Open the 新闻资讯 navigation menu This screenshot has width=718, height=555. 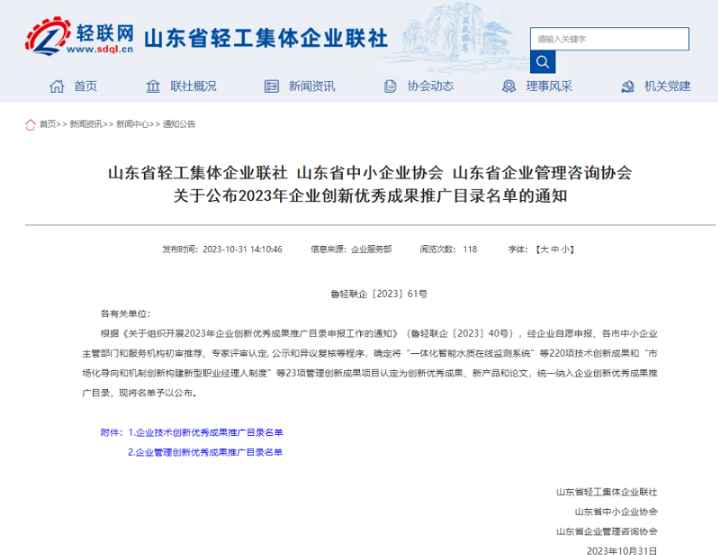[311, 87]
